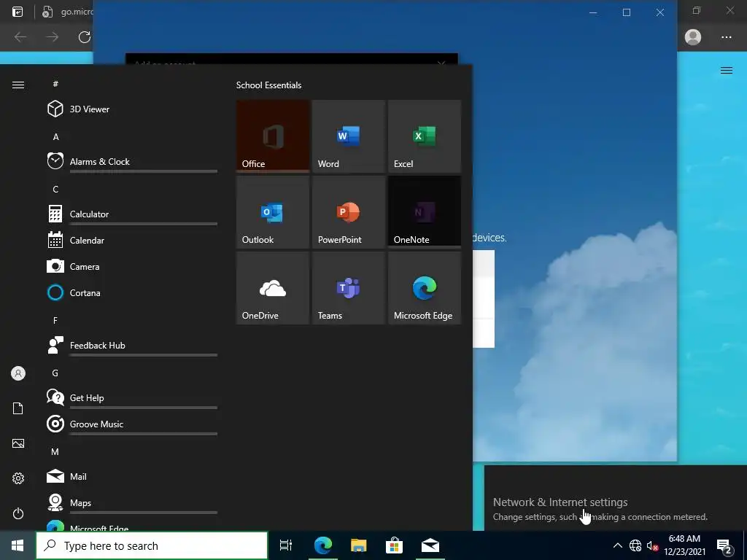Click the Windows Start button
The image size is (747, 560).
[18, 545]
